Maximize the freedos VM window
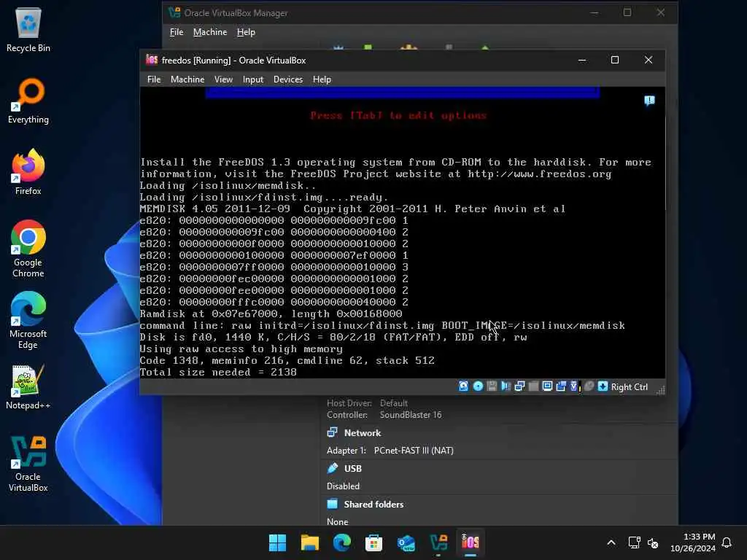This screenshot has width=747, height=560. pos(615,60)
